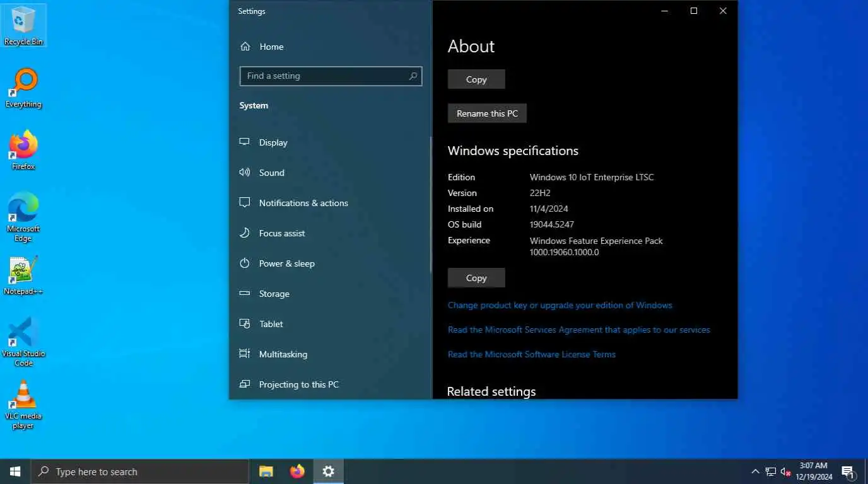Click the search magnifier in Find a setting
The width and height of the screenshot is (868, 484).
(413, 76)
